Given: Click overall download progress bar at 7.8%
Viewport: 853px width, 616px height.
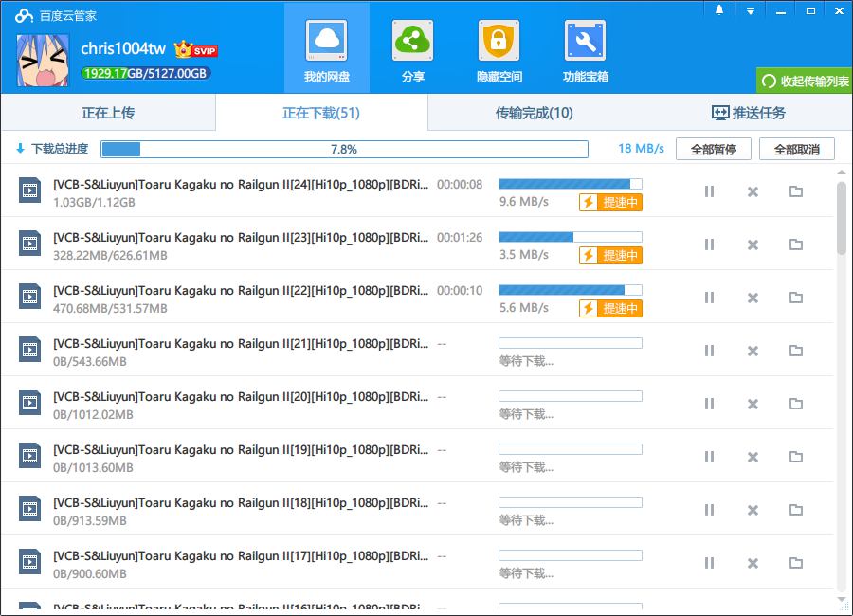Looking at the screenshot, I should coord(344,149).
